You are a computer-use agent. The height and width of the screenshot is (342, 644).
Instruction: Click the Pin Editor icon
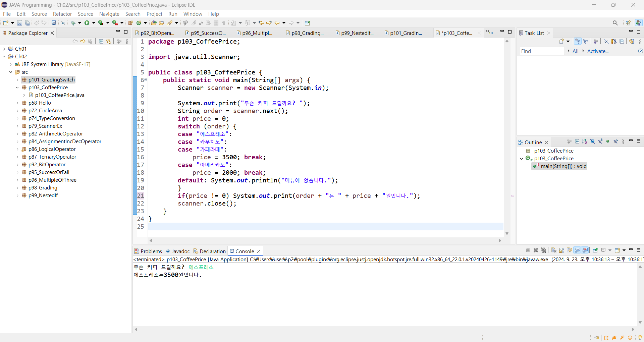click(x=308, y=23)
